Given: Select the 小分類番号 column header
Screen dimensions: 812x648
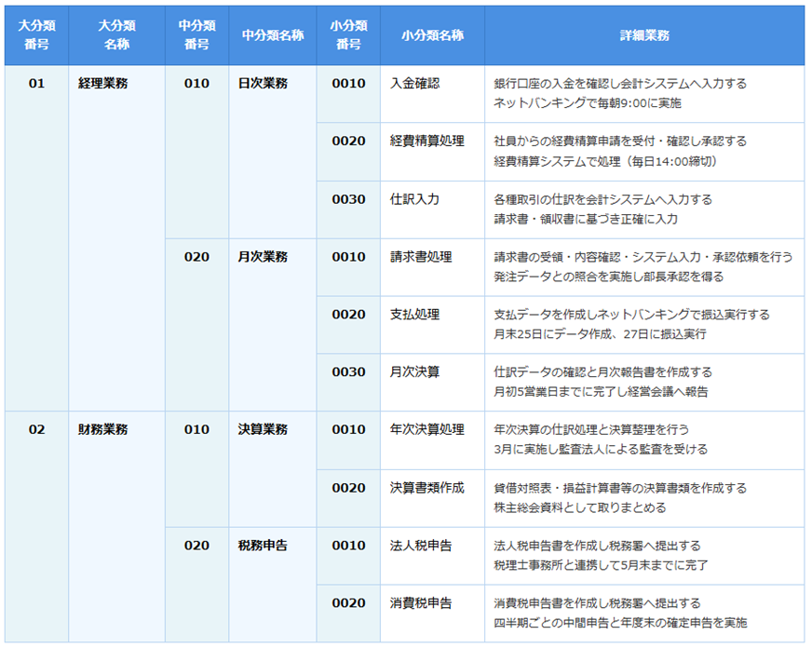Looking at the screenshot, I should click(x=346, y=36).
